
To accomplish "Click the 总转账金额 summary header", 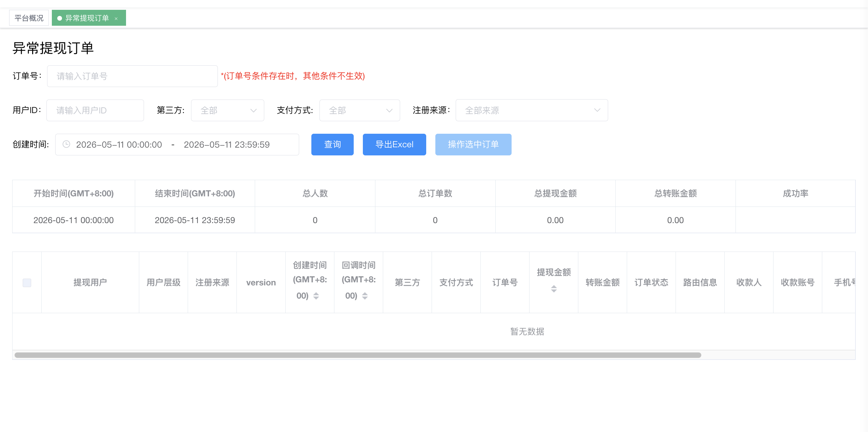I will 676,193.
